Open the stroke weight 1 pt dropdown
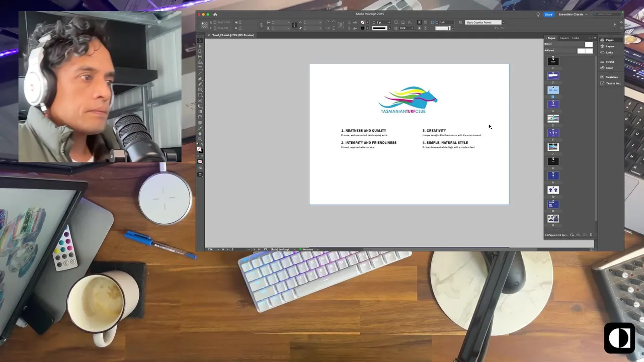 [x=389, y=22]
